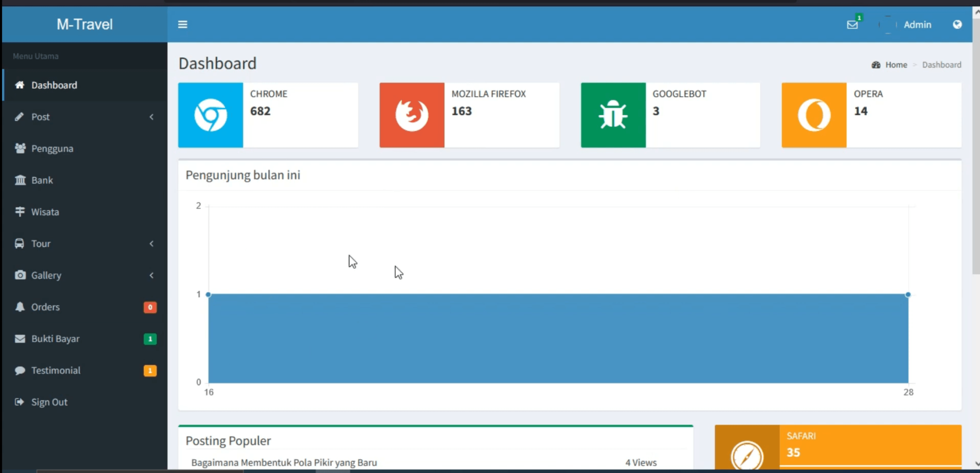Click the Safari compass icon tile
The width and height of the screenshot is (980, 473).
[747, 447]
